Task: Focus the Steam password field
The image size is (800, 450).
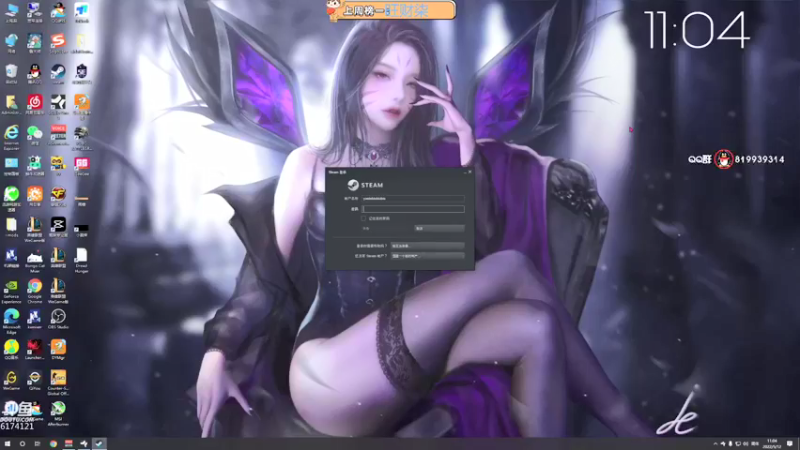Action: pos(413,209)
